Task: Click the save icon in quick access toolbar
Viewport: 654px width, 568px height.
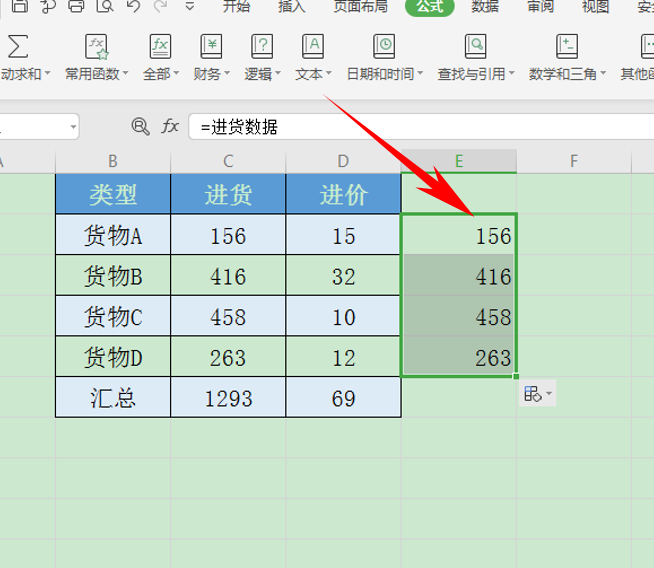Action: point(20,5)
